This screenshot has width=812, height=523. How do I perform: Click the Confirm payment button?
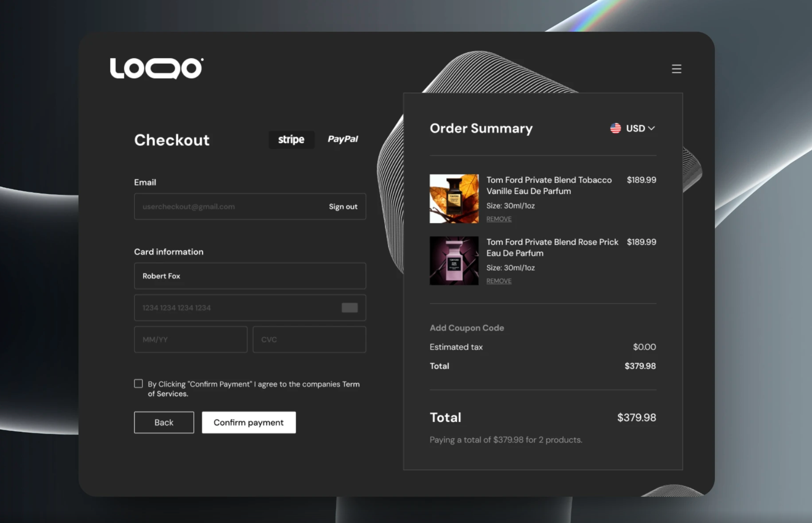[x=249, y=422]
